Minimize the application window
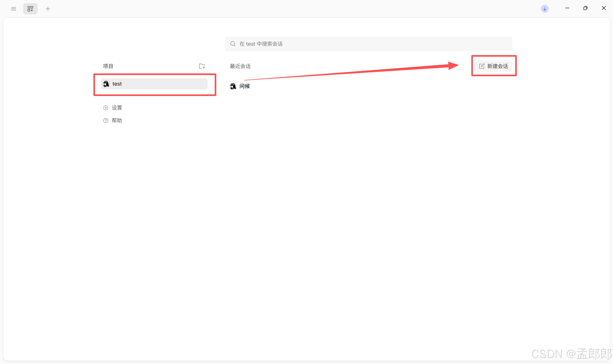This screenshot has width=613, height=364. tap(567, 8)
